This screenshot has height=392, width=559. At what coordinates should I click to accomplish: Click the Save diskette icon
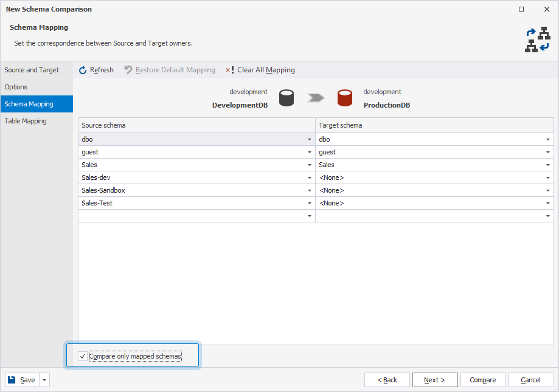12,379
